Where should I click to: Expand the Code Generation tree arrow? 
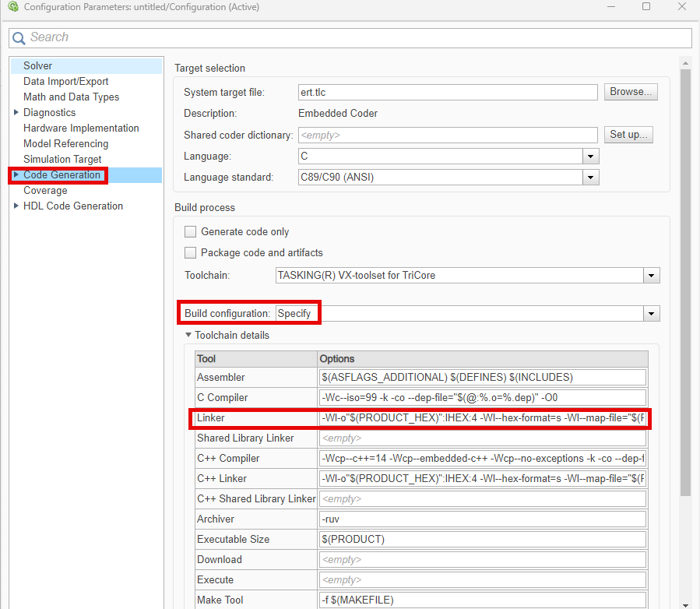pos(16,174)
